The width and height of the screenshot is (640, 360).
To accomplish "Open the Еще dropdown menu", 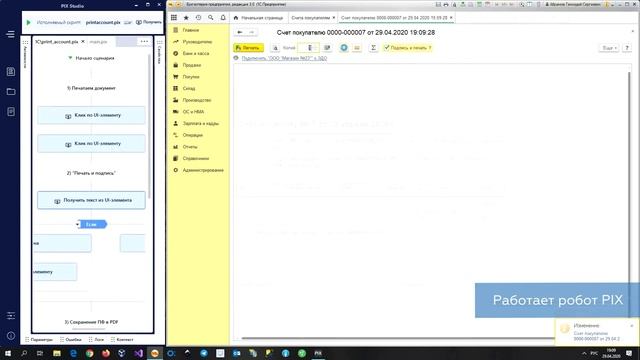I will tap(609, 48).
